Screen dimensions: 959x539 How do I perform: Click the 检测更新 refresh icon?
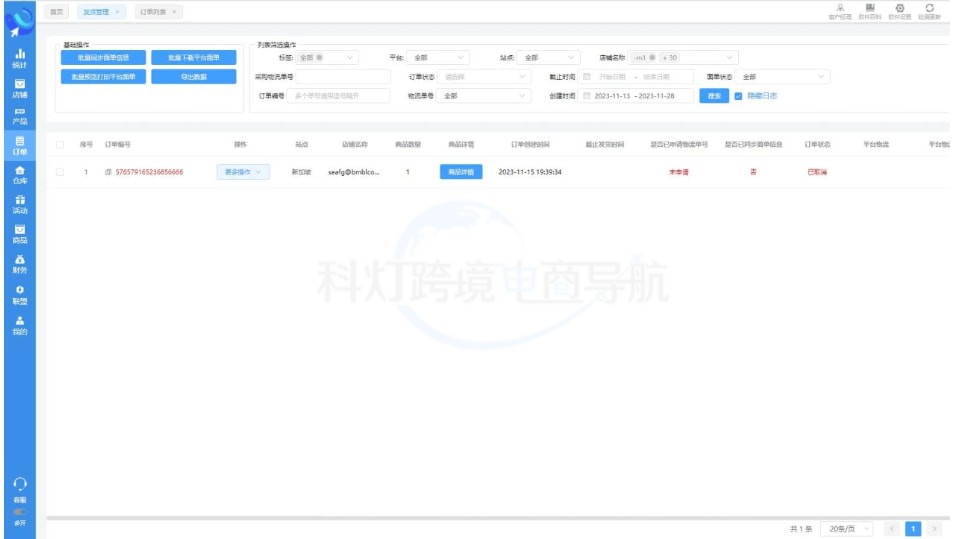click(x=929, y=11)
